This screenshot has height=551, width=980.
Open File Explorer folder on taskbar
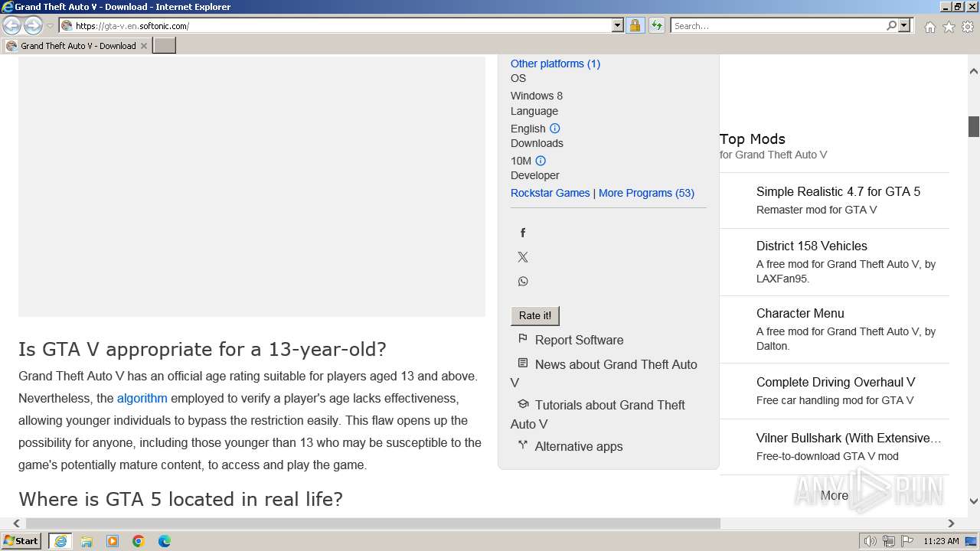click(x=87, y=541)
